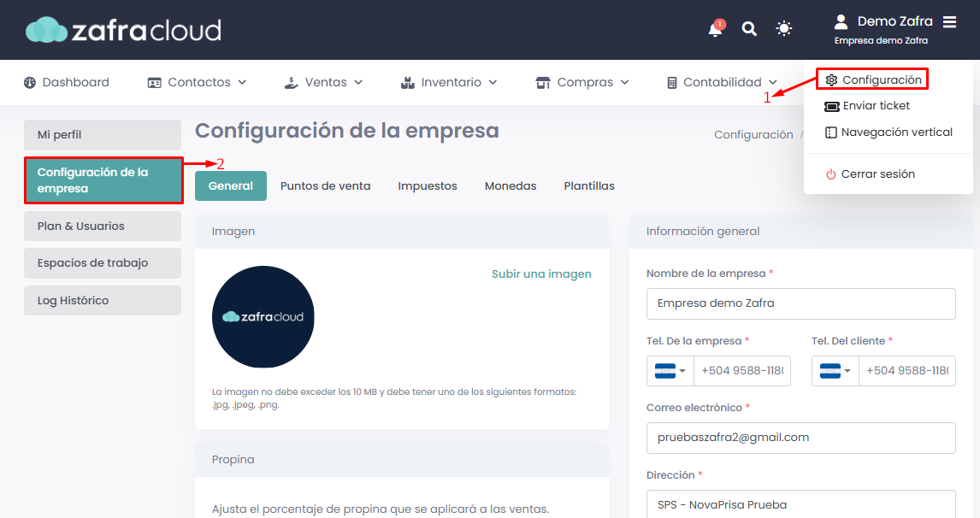Open Mi perfil in the sidebar

[103, 135]
